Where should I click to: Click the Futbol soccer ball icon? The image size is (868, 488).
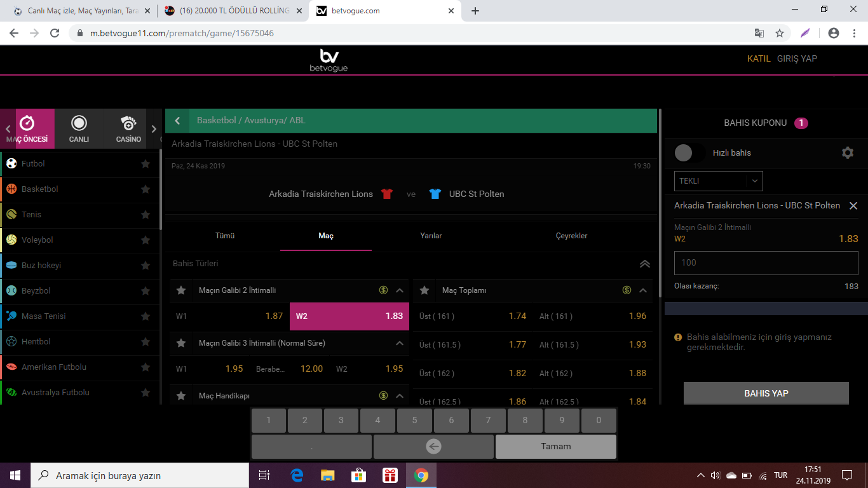[x=11, y=164]
